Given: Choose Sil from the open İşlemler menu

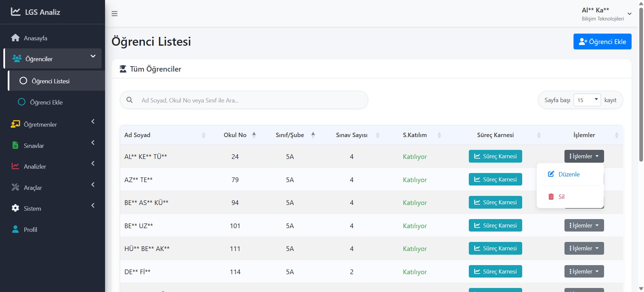Looking at the screenshot, I should tap(561, 197).
